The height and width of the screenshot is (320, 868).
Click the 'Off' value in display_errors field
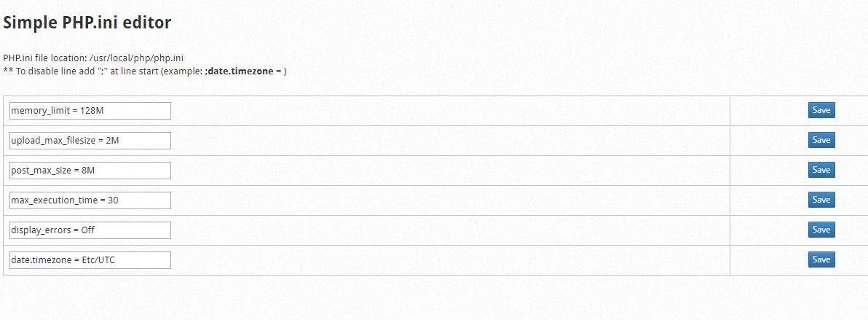coord(88,230)
